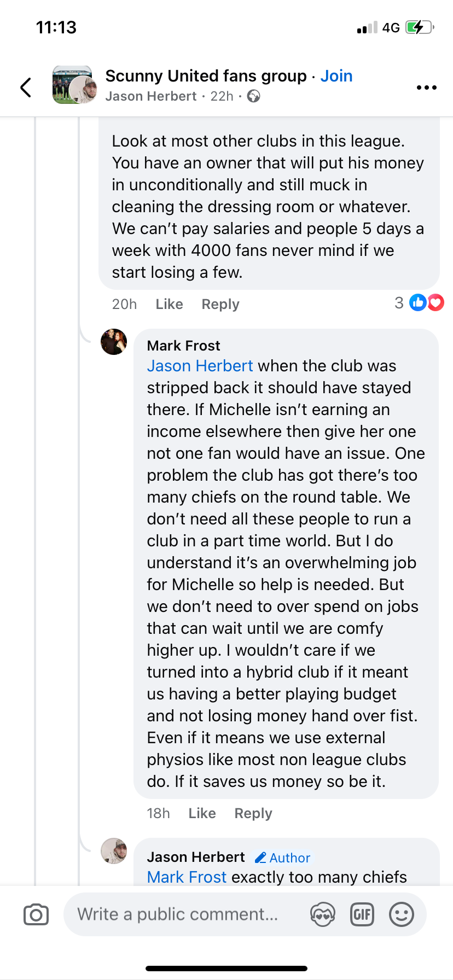Image resolution: width=453 pixels, height=980 pixels.
Task: Tap the camera icon to attach photo
Action: pos(36,914)
